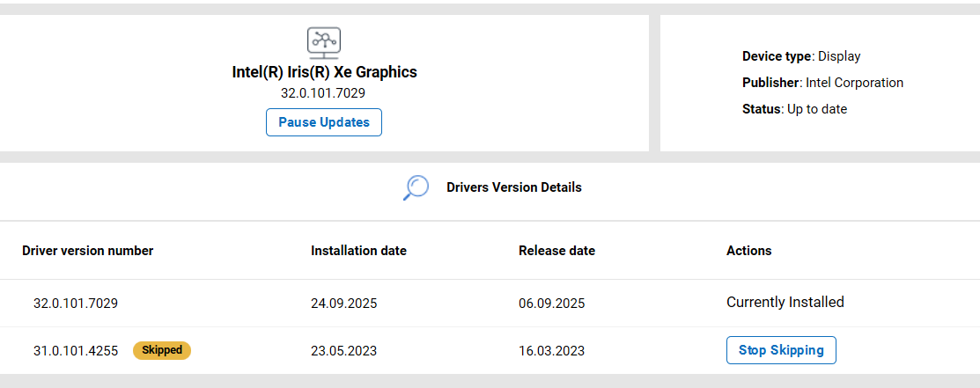Click the Currently Installed status text

click(785, 303)
